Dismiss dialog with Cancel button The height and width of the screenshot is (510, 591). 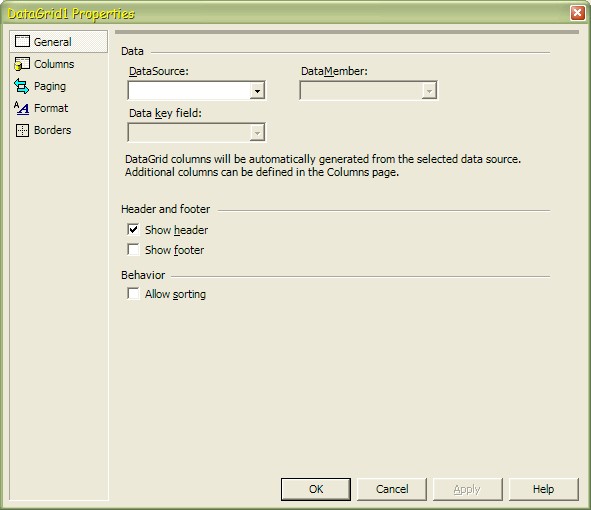(392, 489)
